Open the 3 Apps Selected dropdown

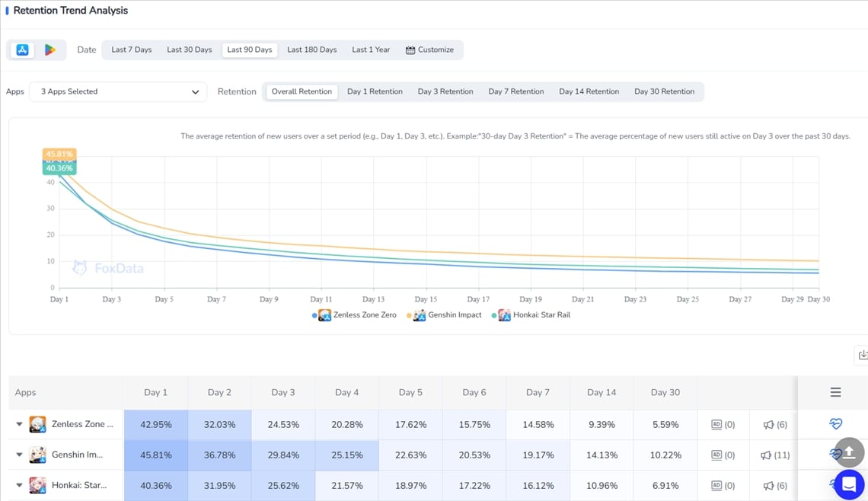pyautogui.click(x=119, y=91)
